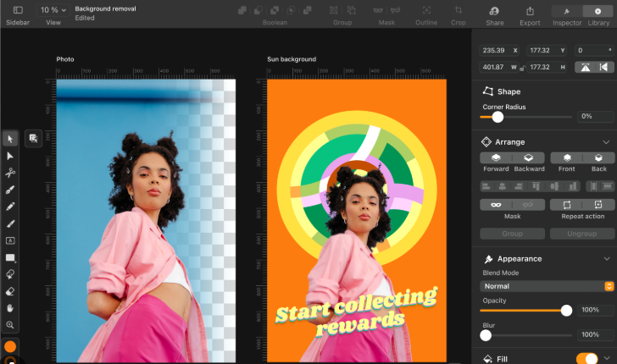This screenshot has width=617, height=364.
Task: Select the Scissors tool
Action: pos(10,173)
